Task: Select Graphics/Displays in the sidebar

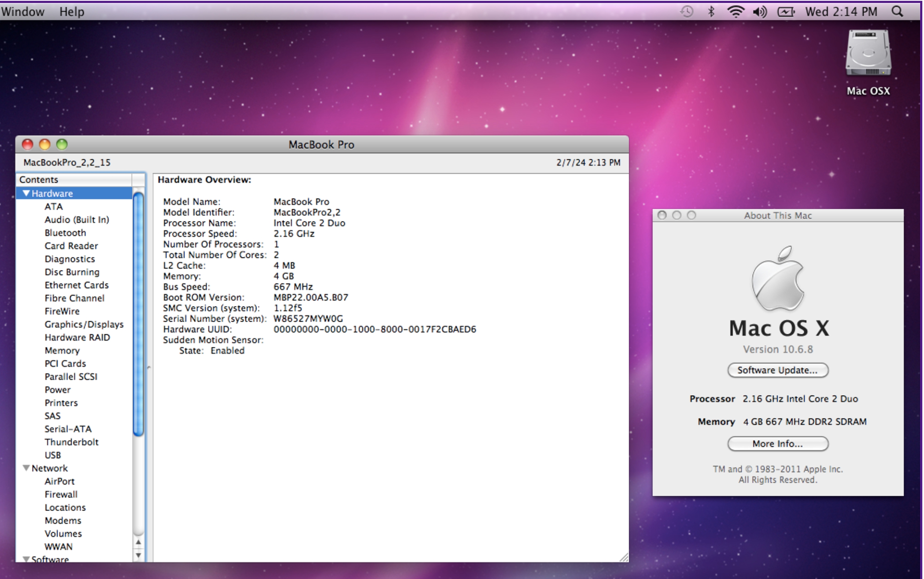Action: coord(84,324)
